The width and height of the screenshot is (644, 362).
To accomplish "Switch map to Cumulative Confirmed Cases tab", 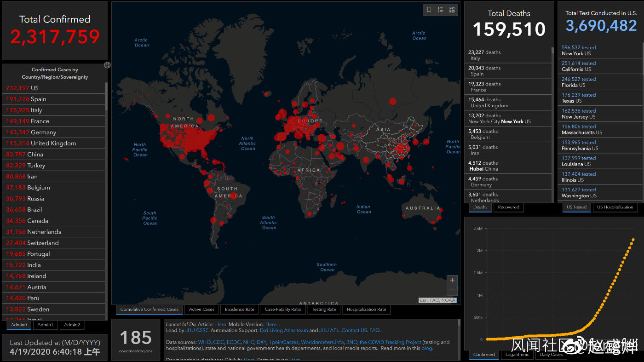I will click(x=149, y=310).
